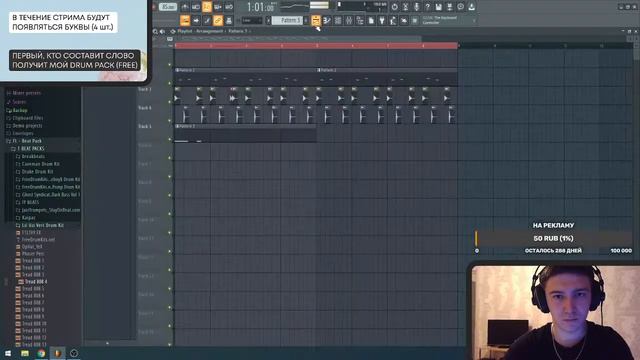Click the Track 5 label in playlist

144,127
